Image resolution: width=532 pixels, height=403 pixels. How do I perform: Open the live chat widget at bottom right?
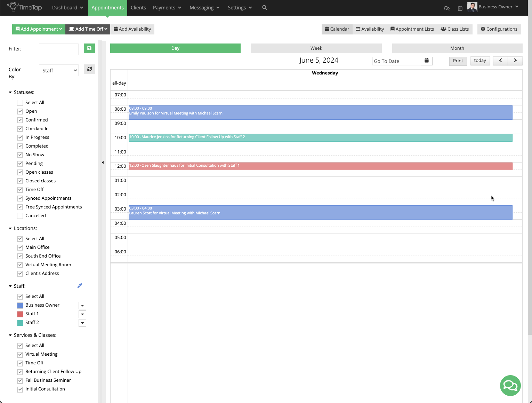pos(510,386)
